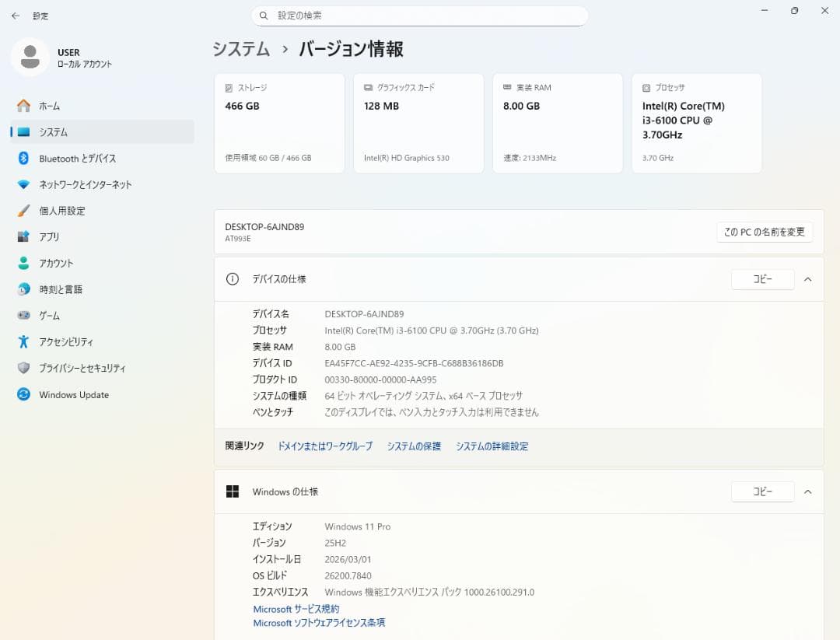Viewport: 840px width, 640px height.
Task: Collapse the Windows の仕様 section
Action: (x=807, y=491)
